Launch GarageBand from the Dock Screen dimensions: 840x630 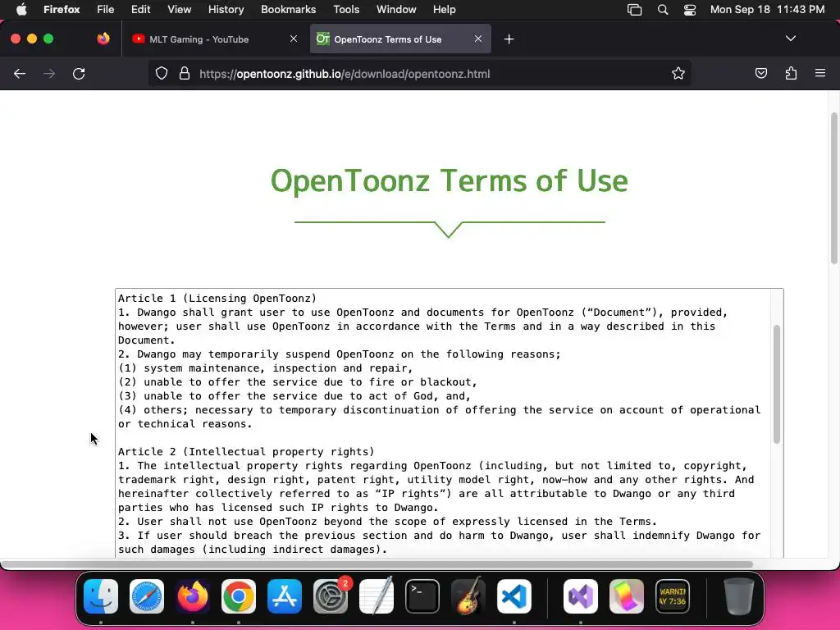[x=468, y=596]
